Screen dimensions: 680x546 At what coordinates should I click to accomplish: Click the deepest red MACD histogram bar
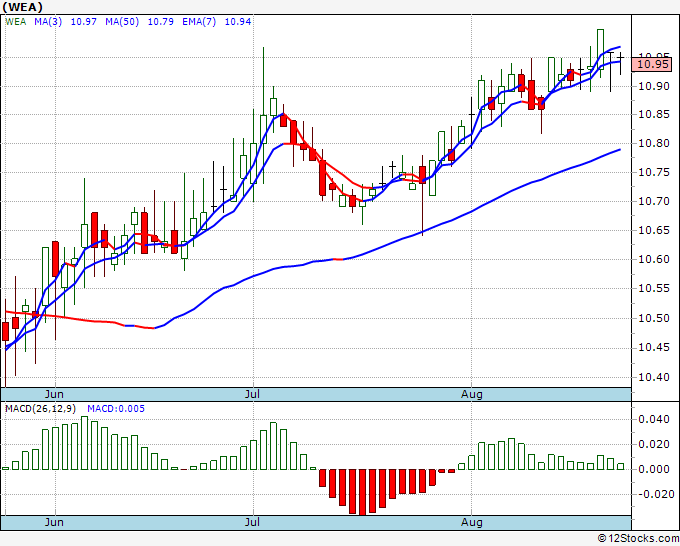point(362,492)
